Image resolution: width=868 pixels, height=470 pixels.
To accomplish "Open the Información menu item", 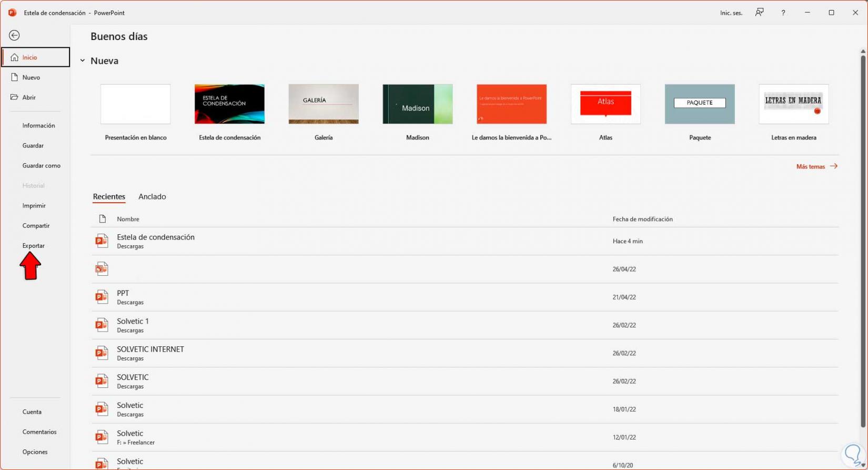I will point(38,126).
